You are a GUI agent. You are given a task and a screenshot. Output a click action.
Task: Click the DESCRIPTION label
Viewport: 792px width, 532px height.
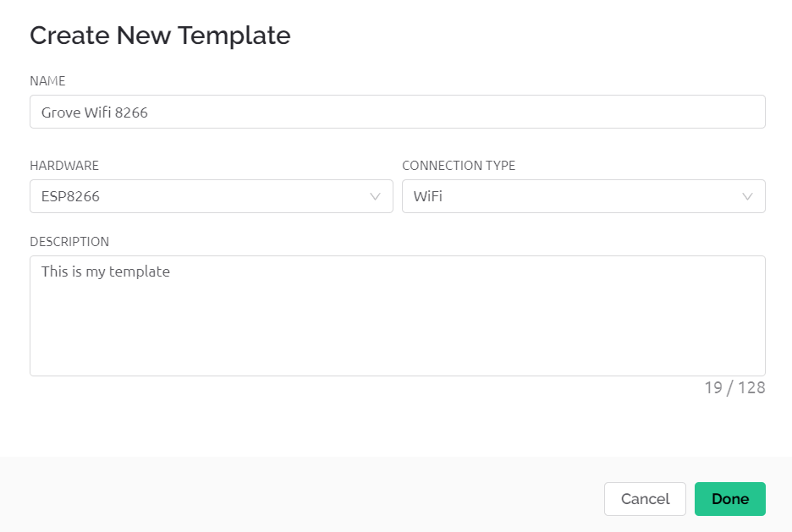tap(69, 242)
